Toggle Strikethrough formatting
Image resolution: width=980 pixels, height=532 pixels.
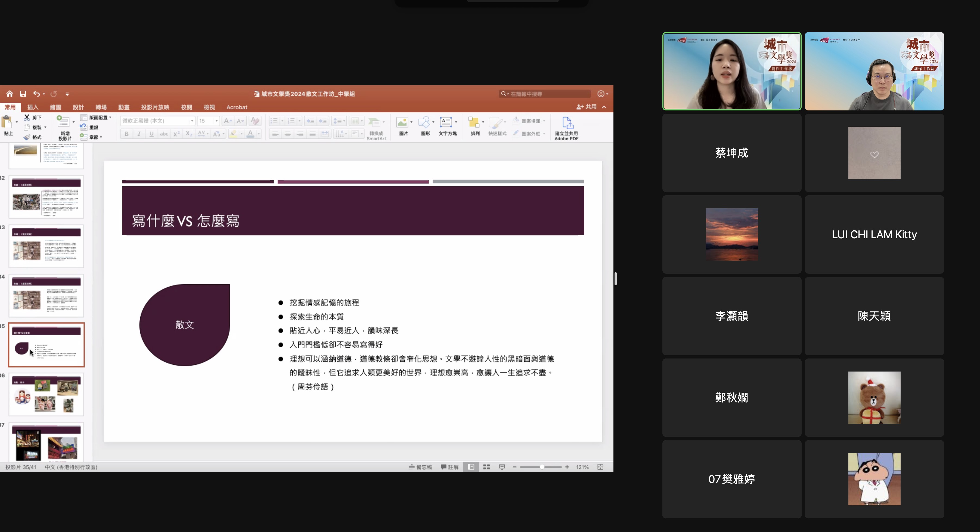164,134
